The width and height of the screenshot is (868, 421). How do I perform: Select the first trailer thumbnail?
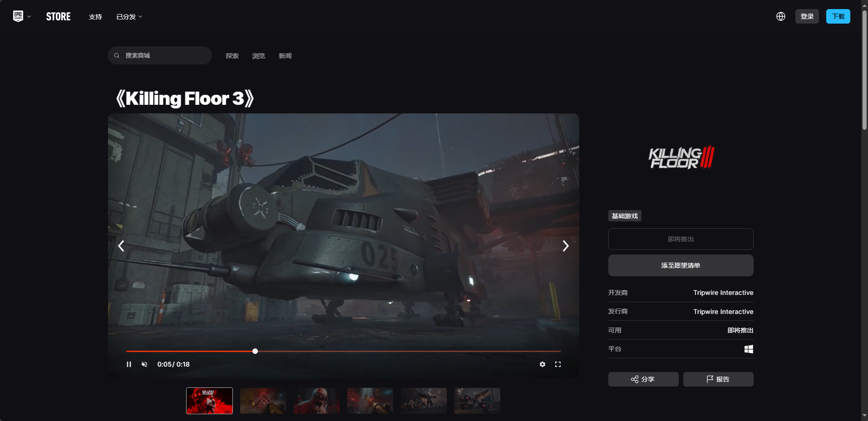point(209,401)
